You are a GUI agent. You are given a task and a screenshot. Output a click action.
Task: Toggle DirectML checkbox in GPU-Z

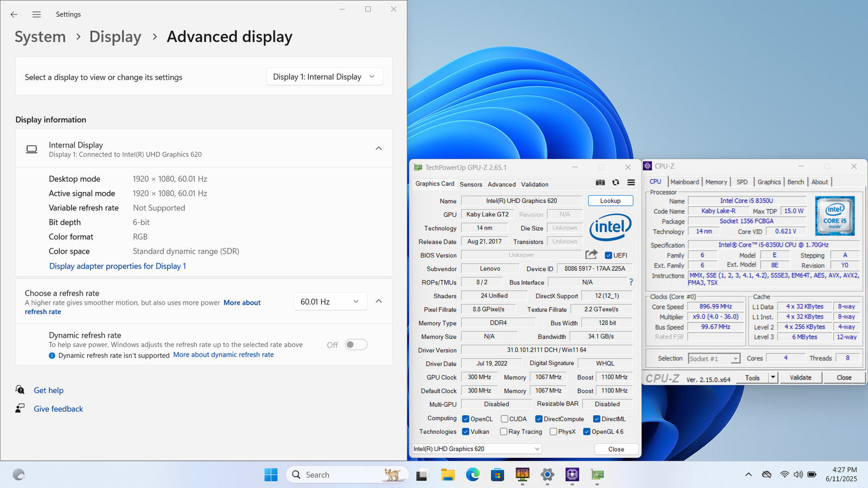(x=597, y=419)
